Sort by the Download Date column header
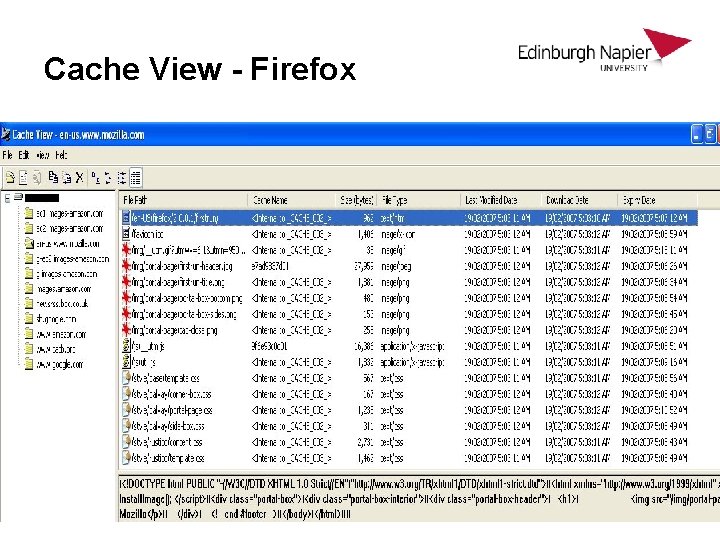720x540 pixels. pyautogui.click(x=579, y=200)
